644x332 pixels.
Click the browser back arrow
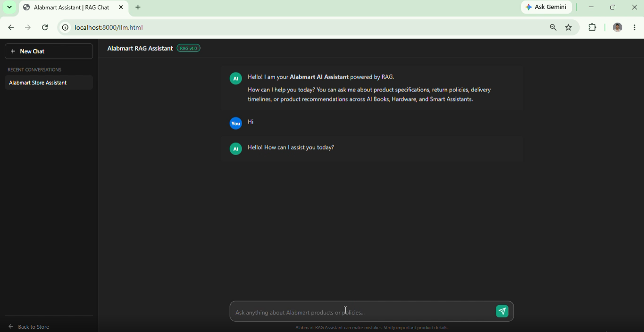point(11,27)
